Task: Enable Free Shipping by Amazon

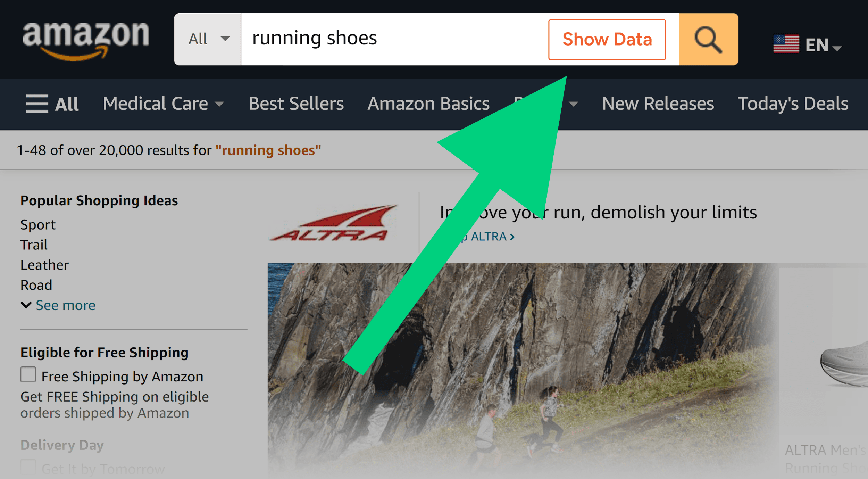Action: 28,374
